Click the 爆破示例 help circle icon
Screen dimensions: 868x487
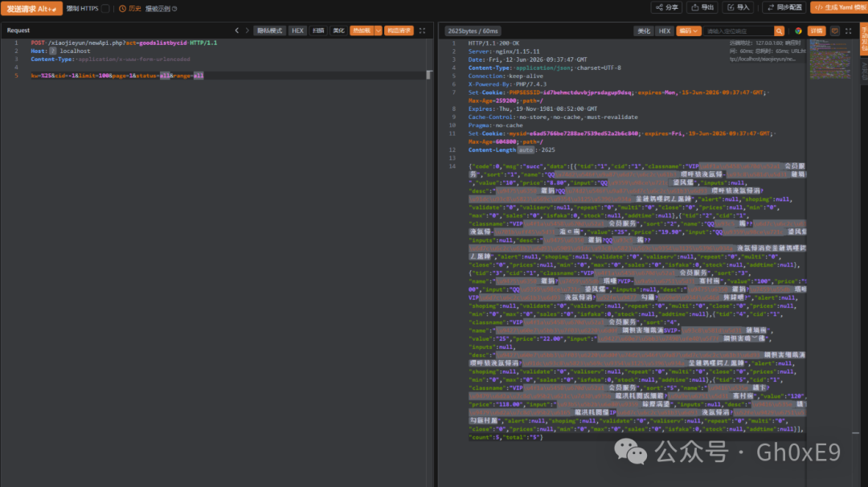(175, 8)
